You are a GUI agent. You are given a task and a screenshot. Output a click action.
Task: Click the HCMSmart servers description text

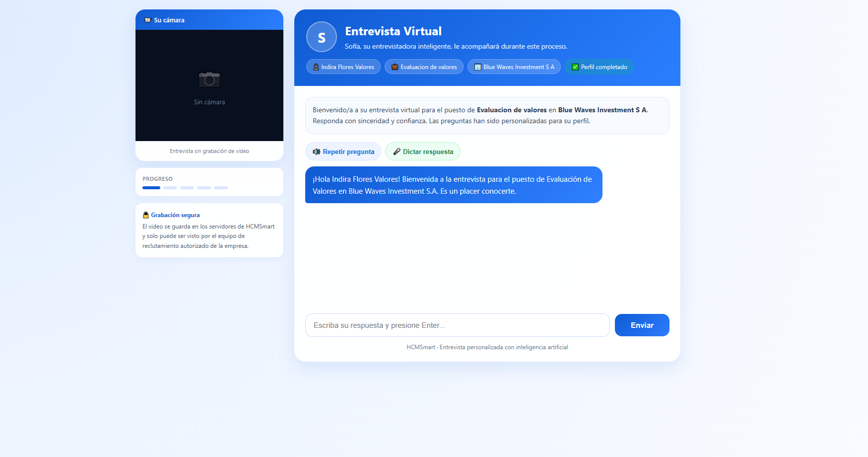tap(208, 236)
